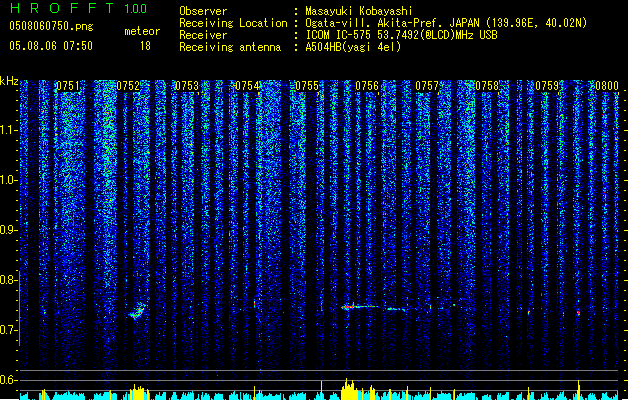
Task: Click the yellow power peak cluster below 0752
Action: click(139, 392)
